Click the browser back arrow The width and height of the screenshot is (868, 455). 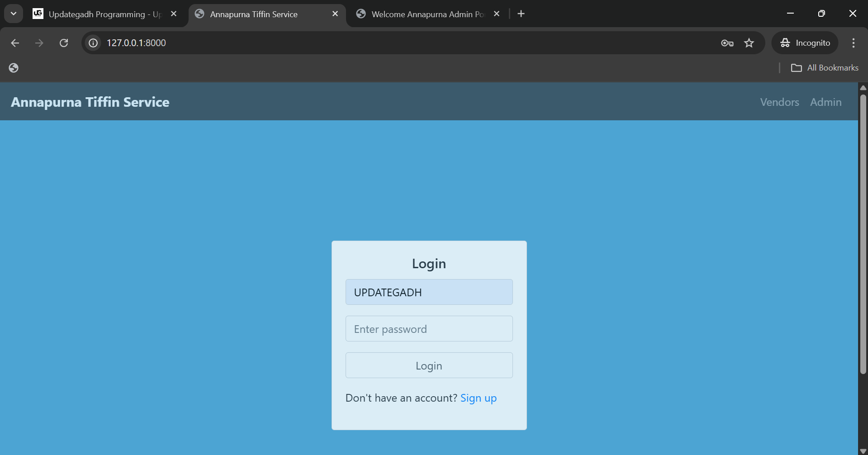coord(15,43)
